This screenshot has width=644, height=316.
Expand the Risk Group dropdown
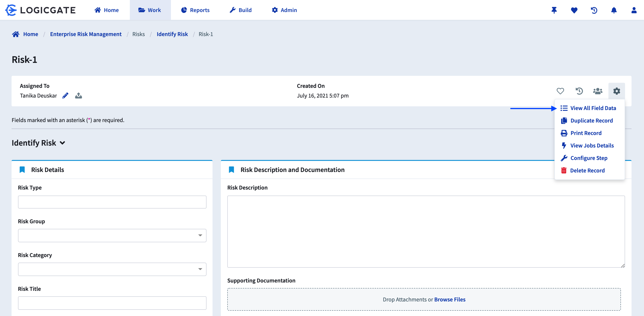pos(112,235)
